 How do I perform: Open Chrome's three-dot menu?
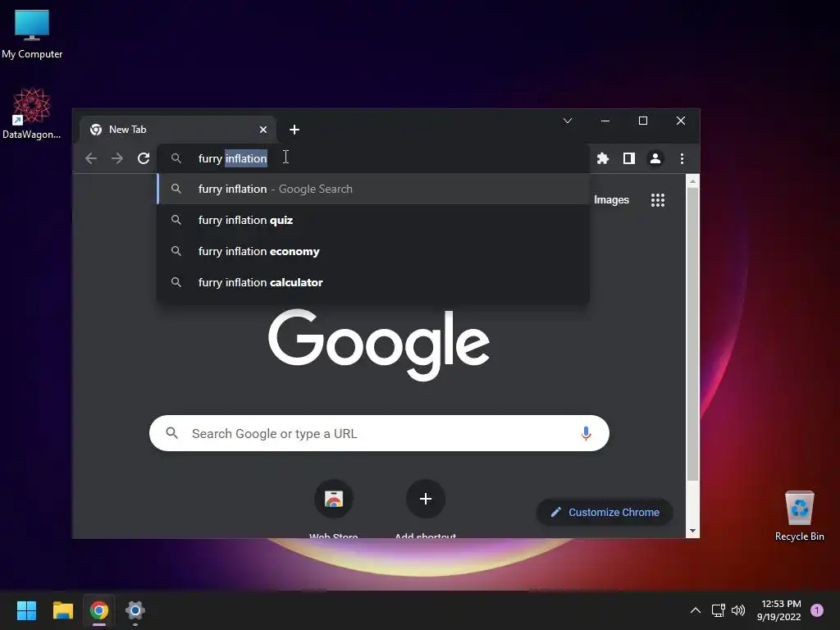[682, 158]
